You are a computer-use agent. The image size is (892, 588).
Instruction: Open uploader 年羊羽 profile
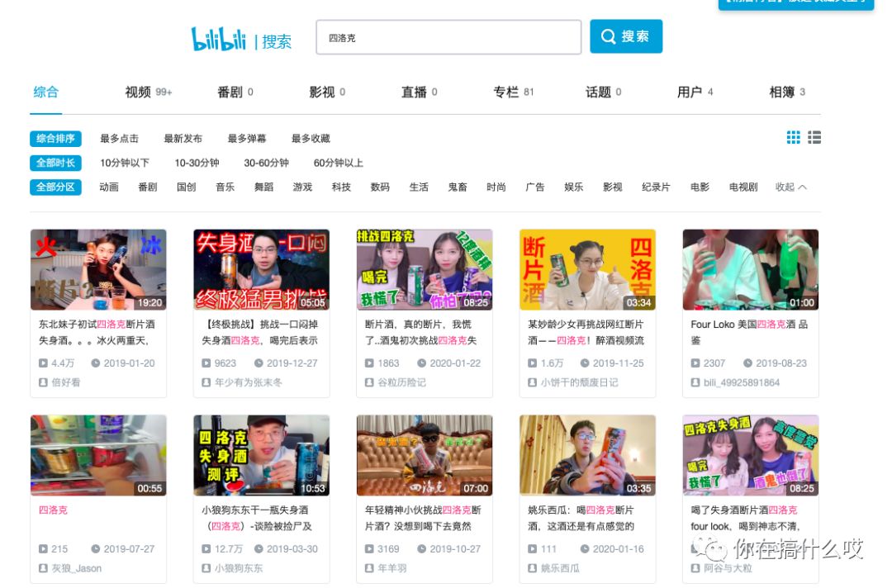[x=392, y=568]
